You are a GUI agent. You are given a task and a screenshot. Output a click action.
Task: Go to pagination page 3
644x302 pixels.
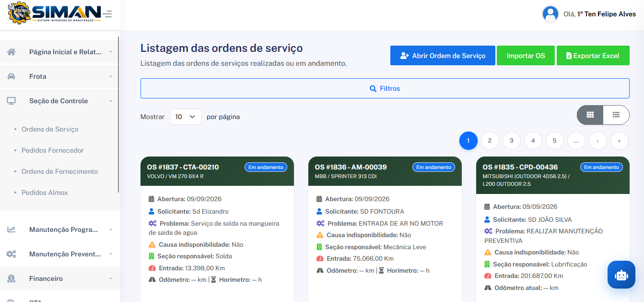[512, 141]
